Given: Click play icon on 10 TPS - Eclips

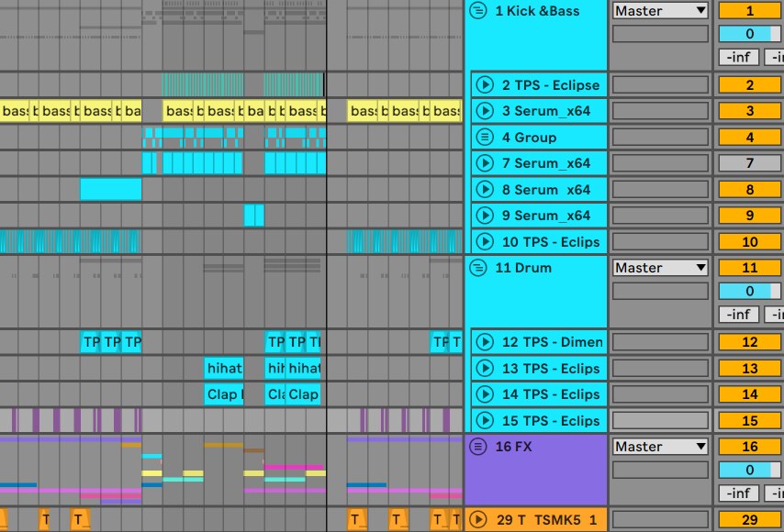Looking at the screenshot, I should tap(485, 242).
